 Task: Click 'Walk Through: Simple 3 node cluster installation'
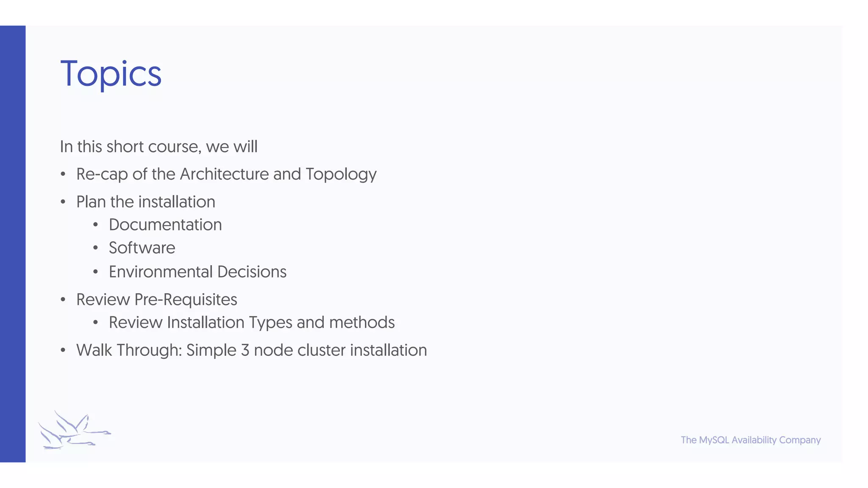coord(252,350)
